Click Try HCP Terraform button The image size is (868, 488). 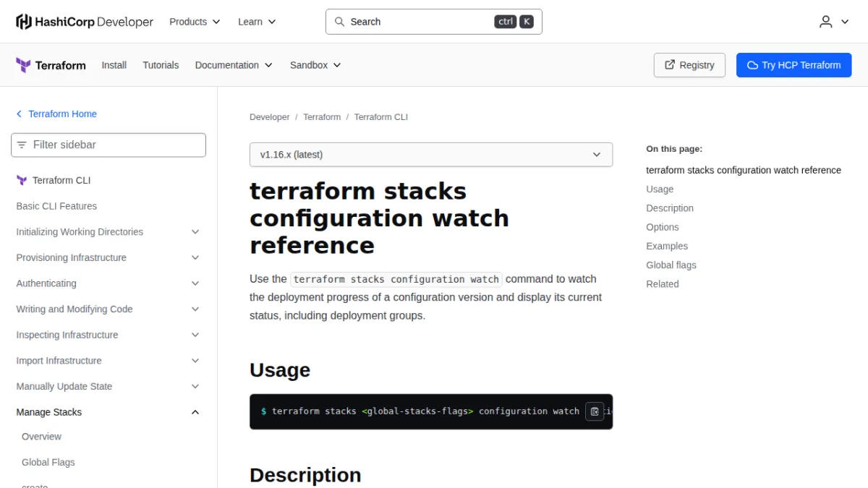794,65
